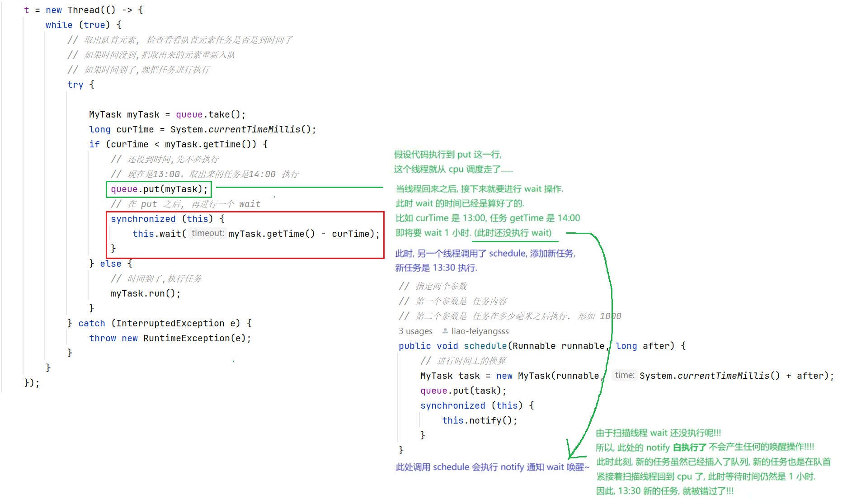
Task: Click the 'schedule' method name in its declaration
Action: point(485,346)
